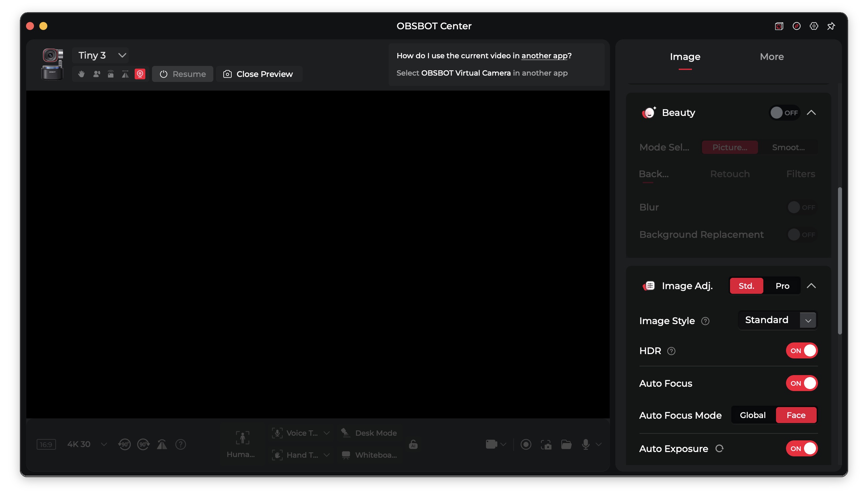The image size is (868, 499).
Task: Select the Image tab
Action: click(x=685, y=57)
